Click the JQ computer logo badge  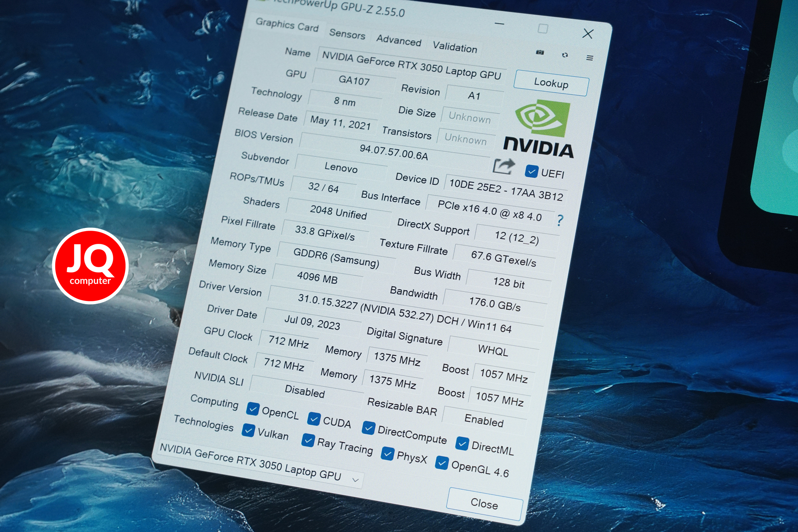coord(90,266)
